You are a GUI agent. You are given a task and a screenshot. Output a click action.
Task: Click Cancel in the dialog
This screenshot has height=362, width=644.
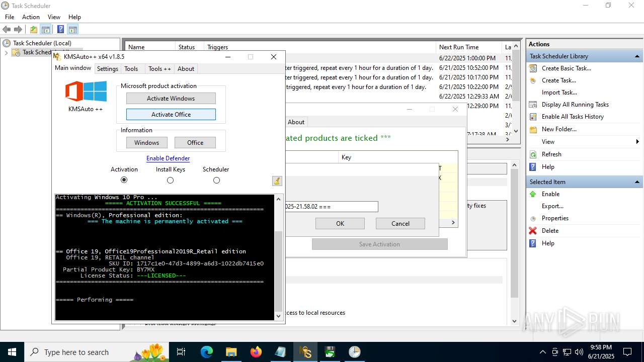pyautogui.click(x=400, y=224)
